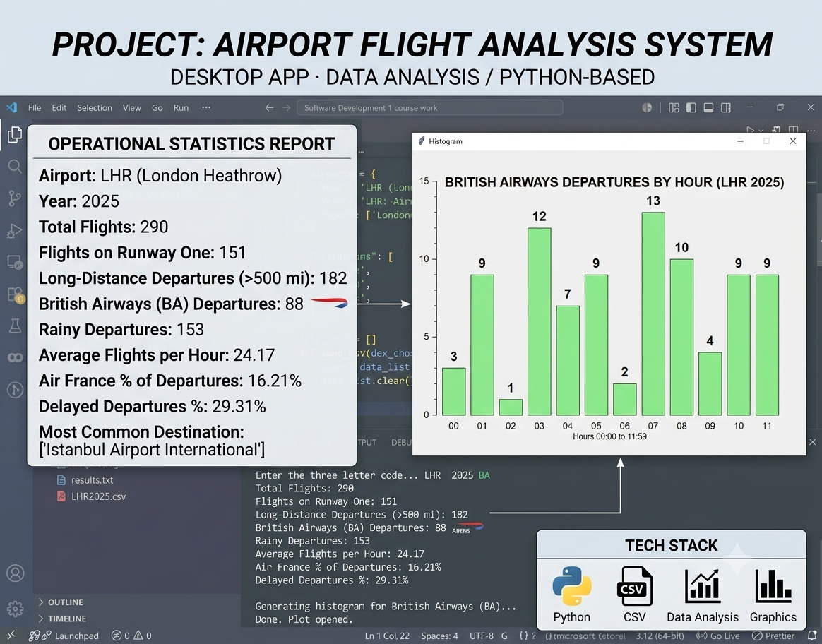822x644 pixels.
Task: Minimize the Histogram window
Action: (x=740, y=141)
